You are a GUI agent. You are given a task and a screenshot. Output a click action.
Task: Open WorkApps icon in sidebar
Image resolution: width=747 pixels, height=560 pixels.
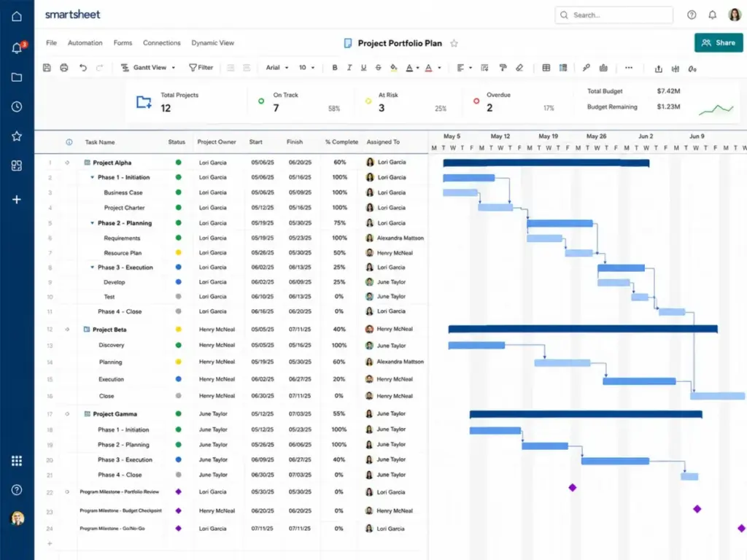17,166
